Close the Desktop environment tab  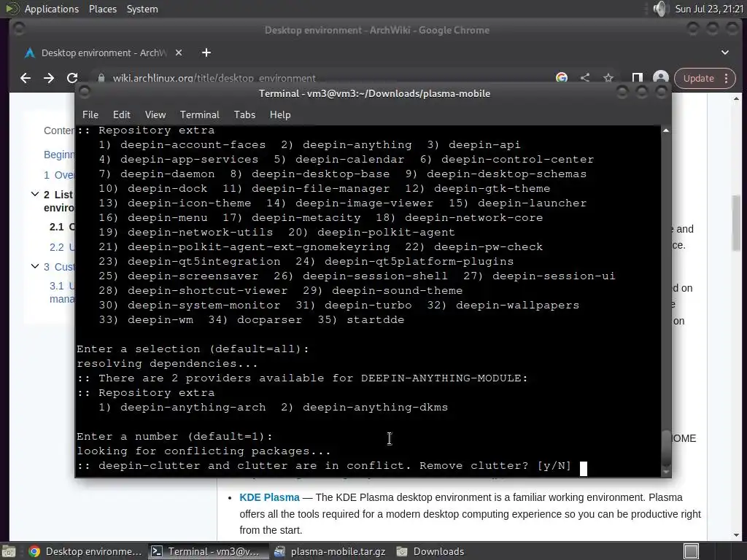(179, 52)
